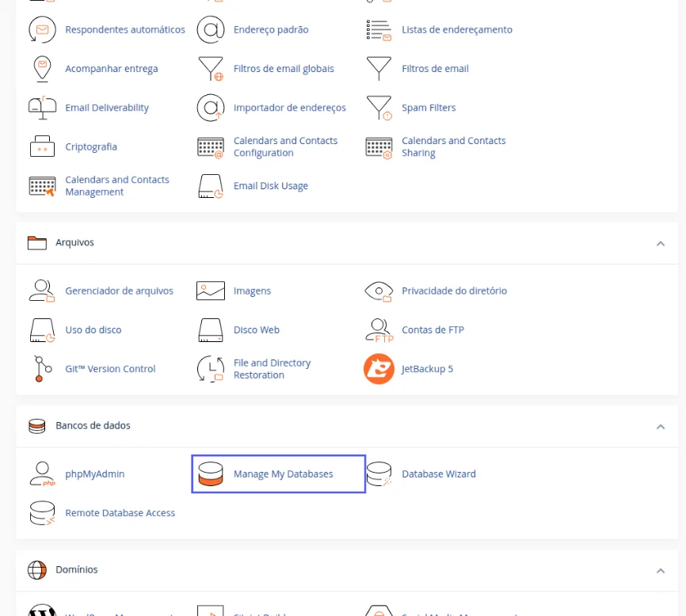View Uso do disco link
Viewport: 686px width, 616px height.
pyautogui.click(x=93, y=329)
